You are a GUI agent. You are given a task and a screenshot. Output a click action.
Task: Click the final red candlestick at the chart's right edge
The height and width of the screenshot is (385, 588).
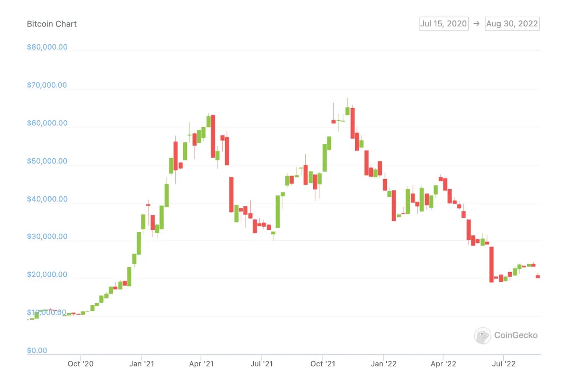[538, 277]
